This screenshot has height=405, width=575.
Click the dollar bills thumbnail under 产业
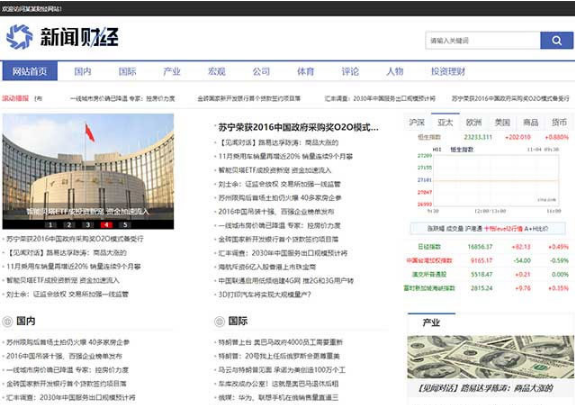pyautogui.click(x=491, y=357)
